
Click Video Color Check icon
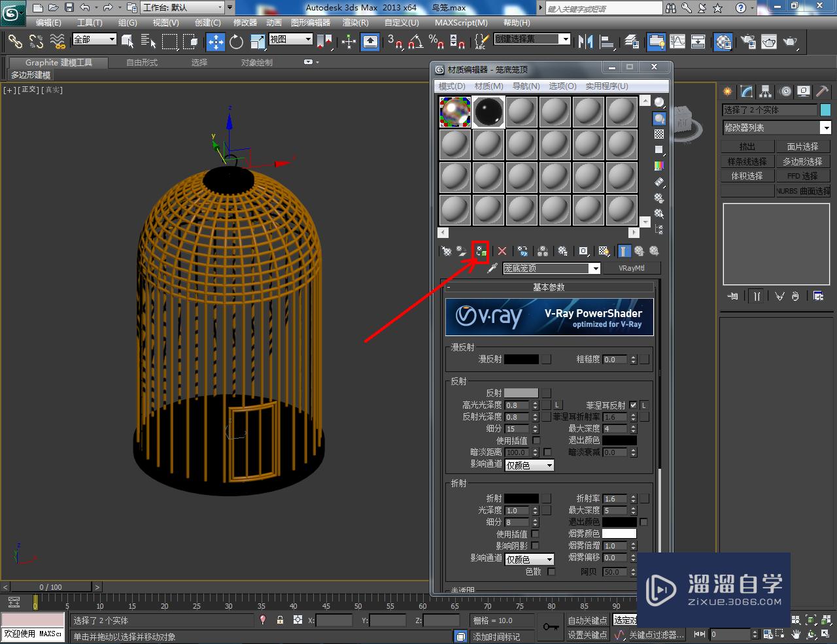[659, 166]
